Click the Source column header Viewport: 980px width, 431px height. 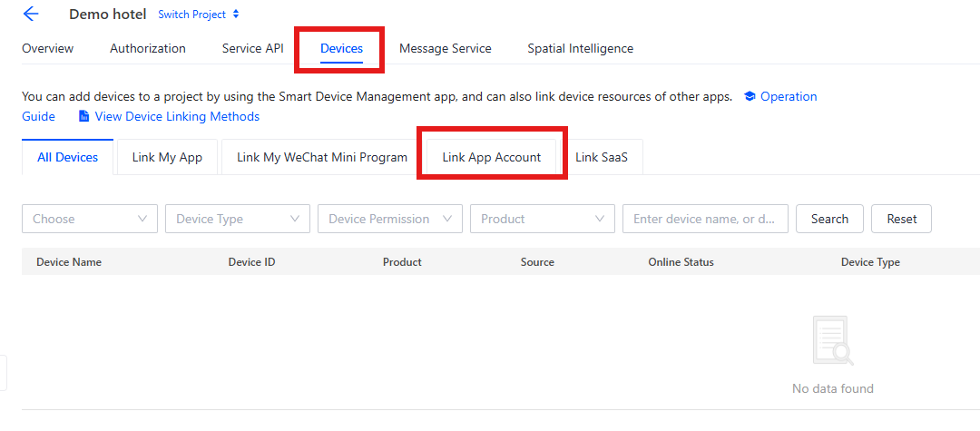(537, 261)
